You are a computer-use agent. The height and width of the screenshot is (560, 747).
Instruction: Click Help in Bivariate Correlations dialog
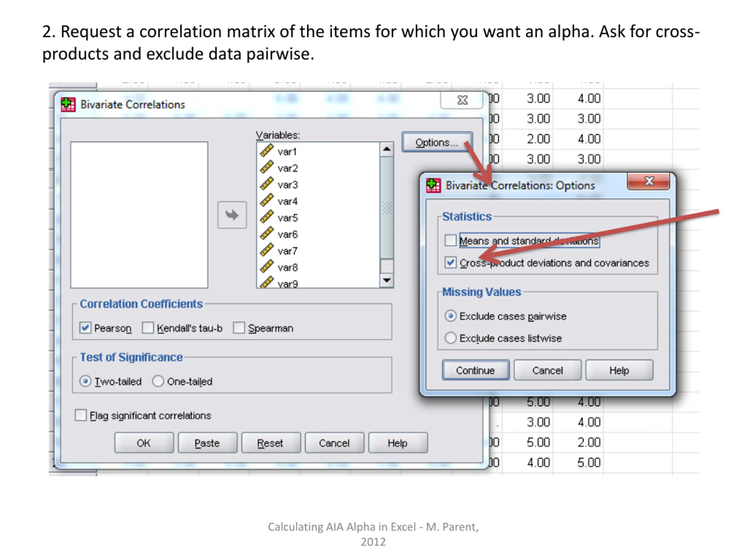tap(398, 443)
